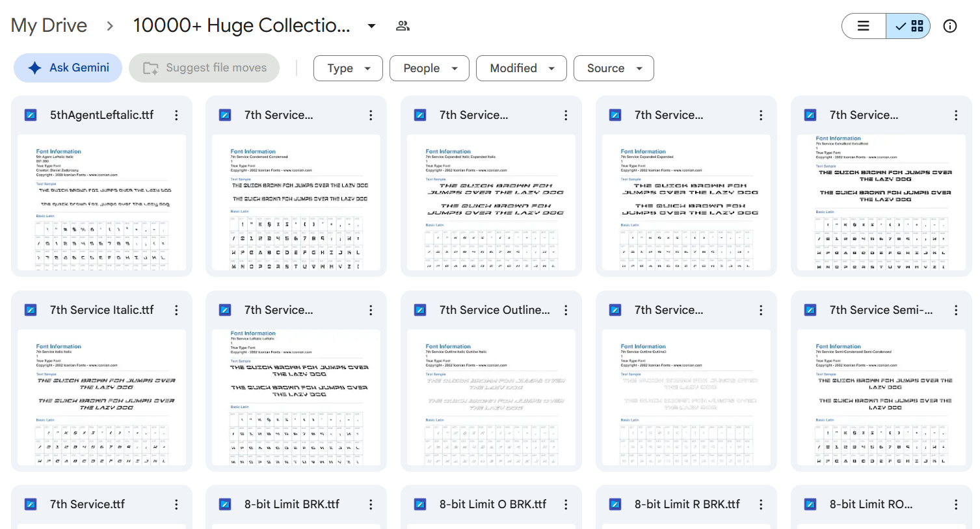Switch to list layout view
The width and height of the screenshot is (980, 529).
coord(864,26)
